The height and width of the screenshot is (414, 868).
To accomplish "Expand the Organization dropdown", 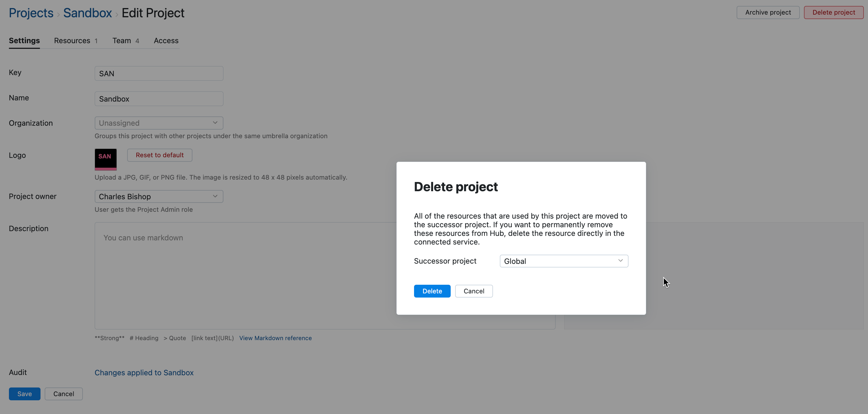I will point(159,123).
